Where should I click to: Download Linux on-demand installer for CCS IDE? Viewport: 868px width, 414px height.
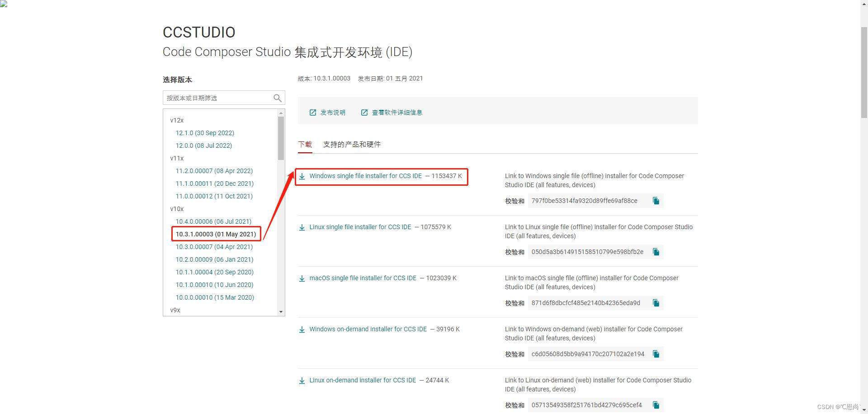point(363,381)
